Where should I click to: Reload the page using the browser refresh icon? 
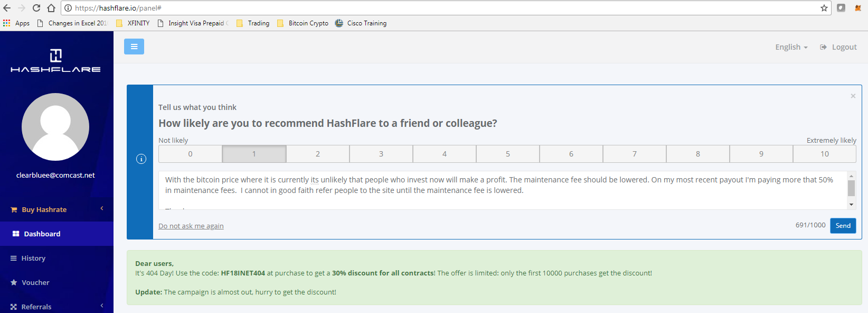[x=36, y=8]
